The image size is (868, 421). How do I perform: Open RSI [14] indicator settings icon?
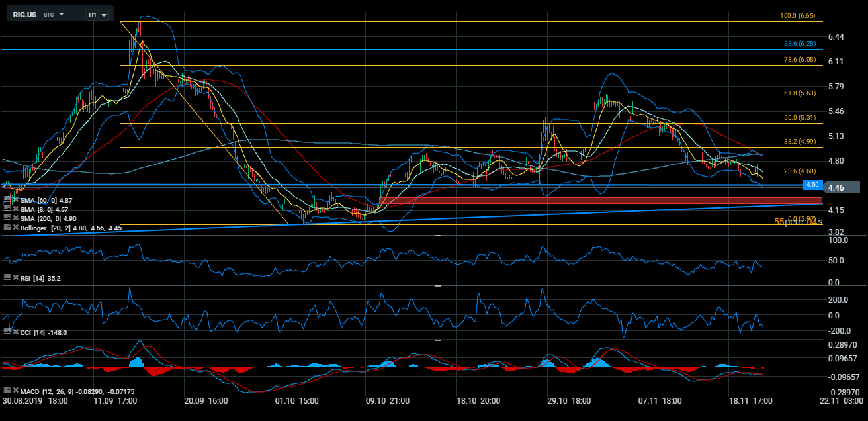[7, 278]
